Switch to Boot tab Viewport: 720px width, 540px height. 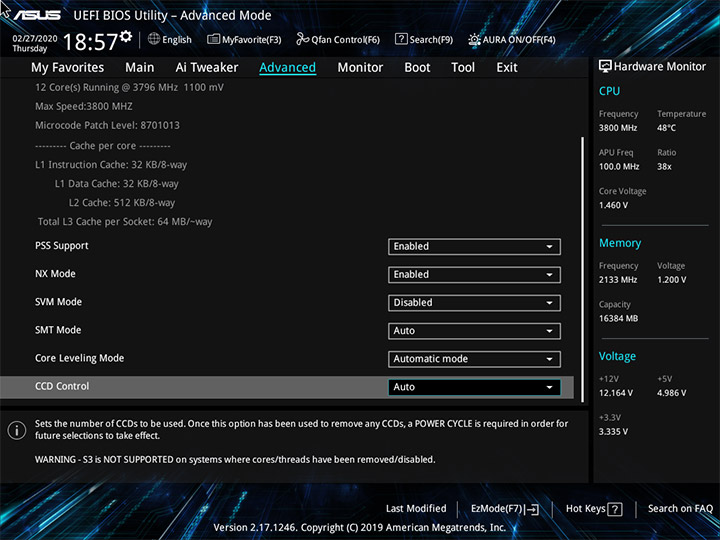[417, 68]
